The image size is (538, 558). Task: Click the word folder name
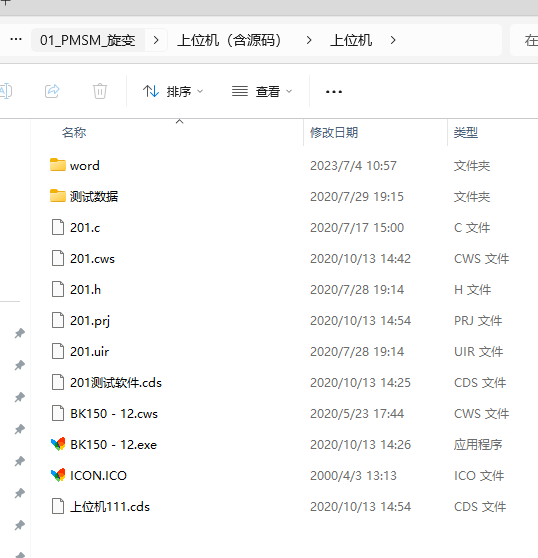click(x=85, y=165)
